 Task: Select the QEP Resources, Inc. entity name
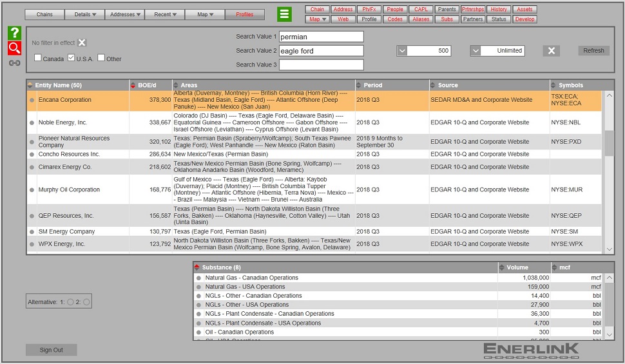click(66, 216)
